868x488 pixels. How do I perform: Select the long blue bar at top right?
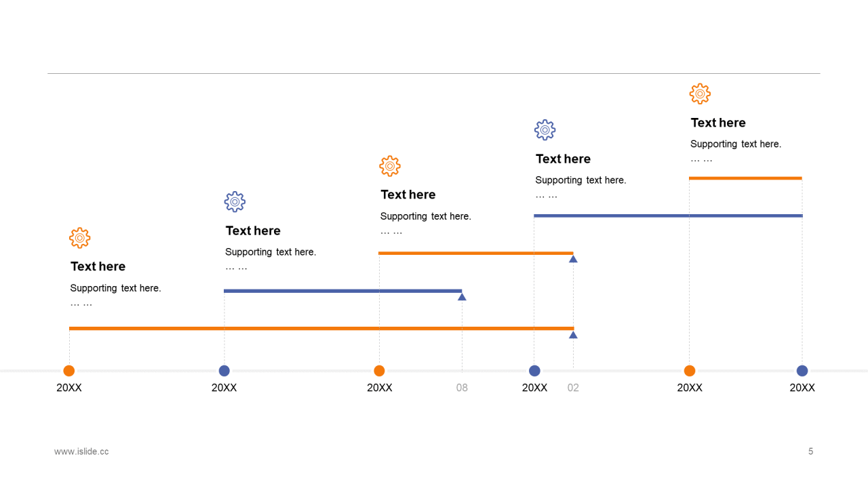668,216
